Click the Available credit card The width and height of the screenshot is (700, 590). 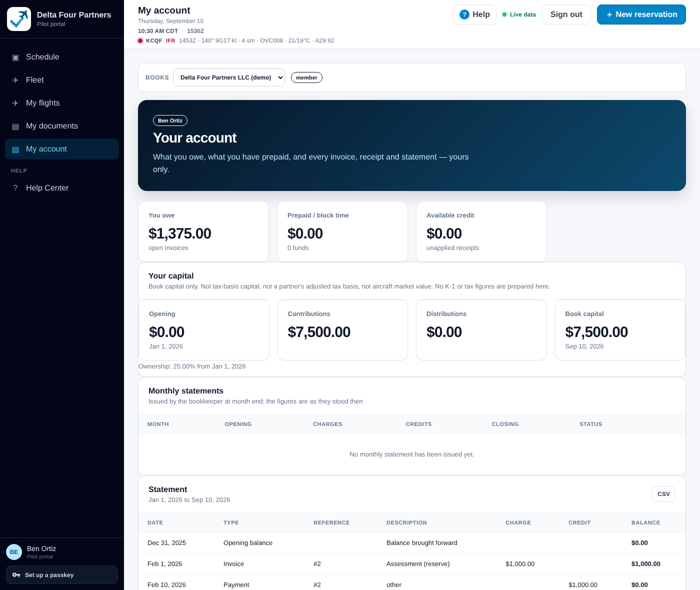click(x=481, y=231)
